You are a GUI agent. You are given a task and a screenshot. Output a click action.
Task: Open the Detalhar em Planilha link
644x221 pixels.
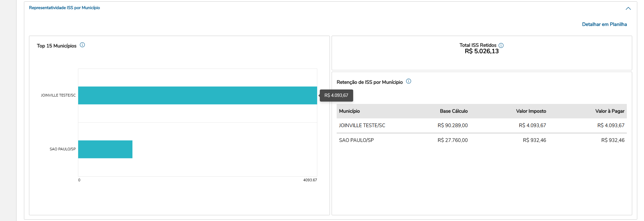click(x=604, y=24)
